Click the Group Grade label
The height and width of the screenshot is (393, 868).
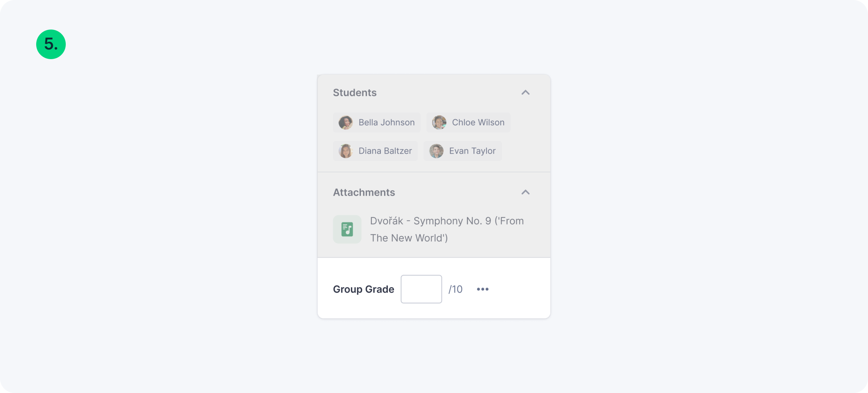point(363,289)
